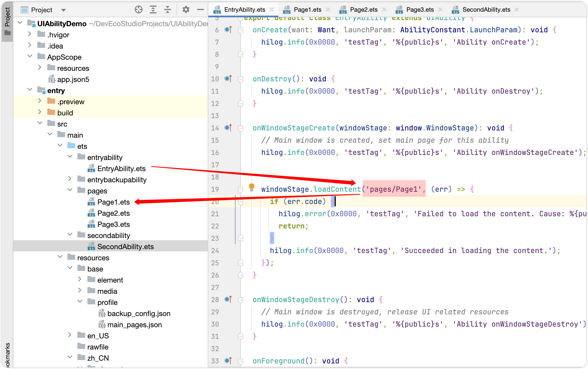Expand the entrybackupability folder
The height and width of the screenshot is (369, 588).
coord(70,179)
